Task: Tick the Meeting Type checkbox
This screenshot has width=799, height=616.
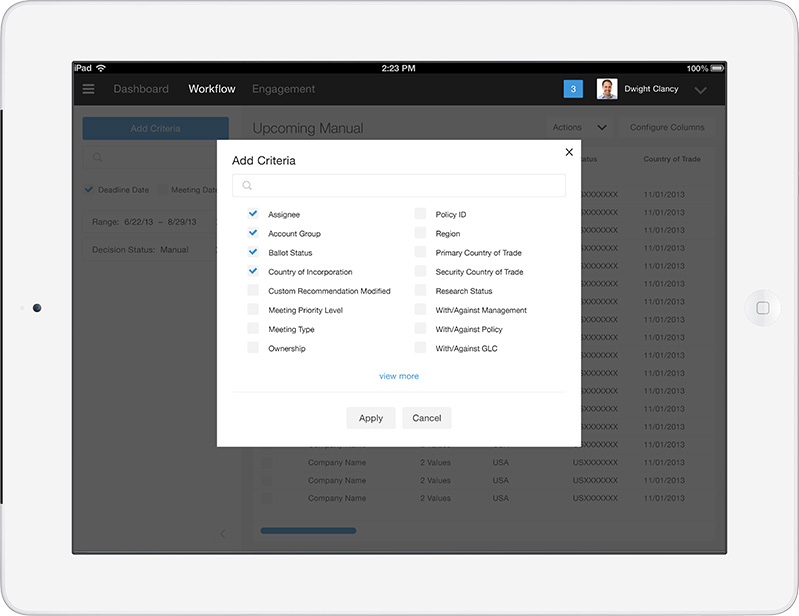Action: pos(253,329)
